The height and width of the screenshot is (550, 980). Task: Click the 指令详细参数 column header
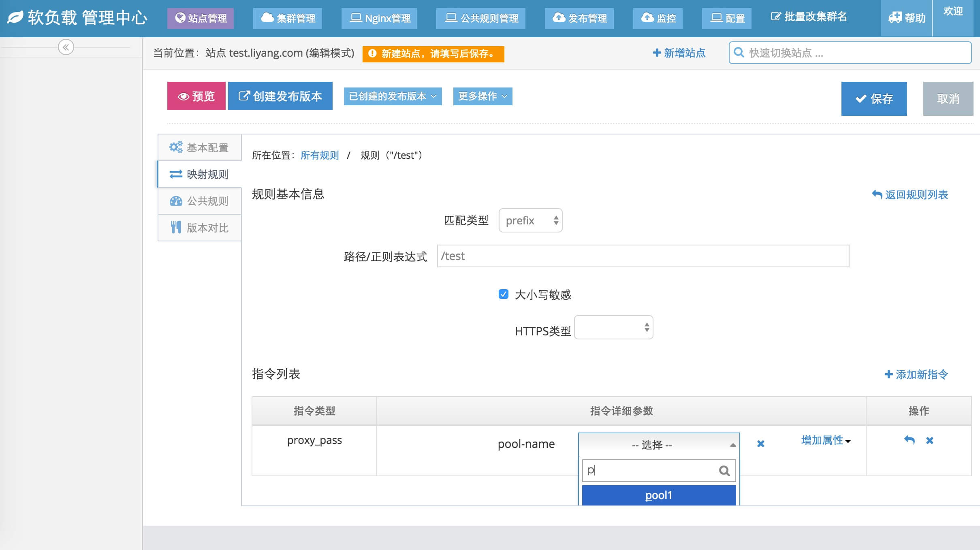pyautogui.click(x=621, y=411)
